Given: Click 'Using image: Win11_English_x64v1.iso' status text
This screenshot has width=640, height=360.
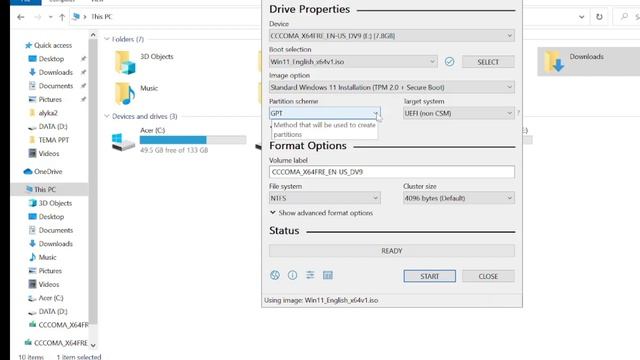Looking at the screenshot, I should point(321,300).
